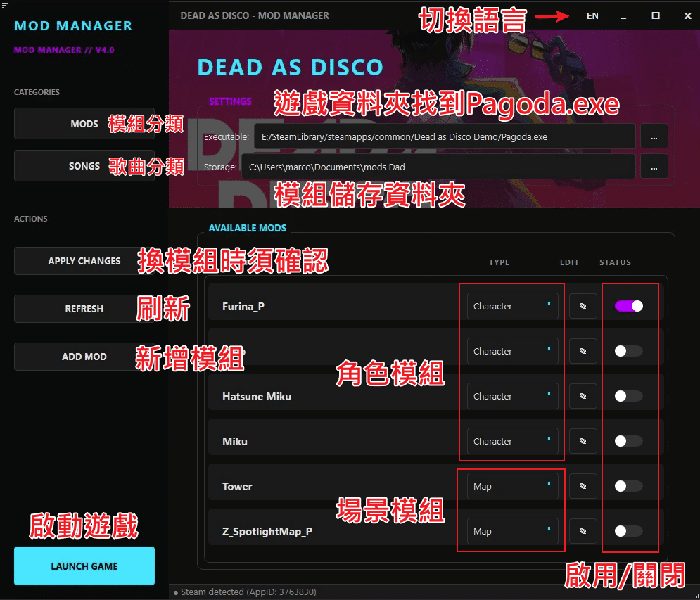This screenshot has height=600, width=700.
Task: Click the AVAILABLE MODS heading
Action: 248,228
